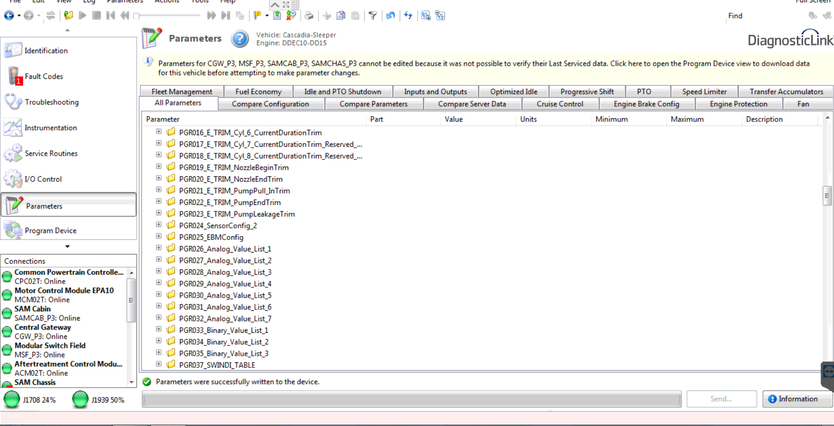Select Motor Control Module EPA10 connection
Screen dimensions: 834x426
pyautogui.click(x=65, y=295)
